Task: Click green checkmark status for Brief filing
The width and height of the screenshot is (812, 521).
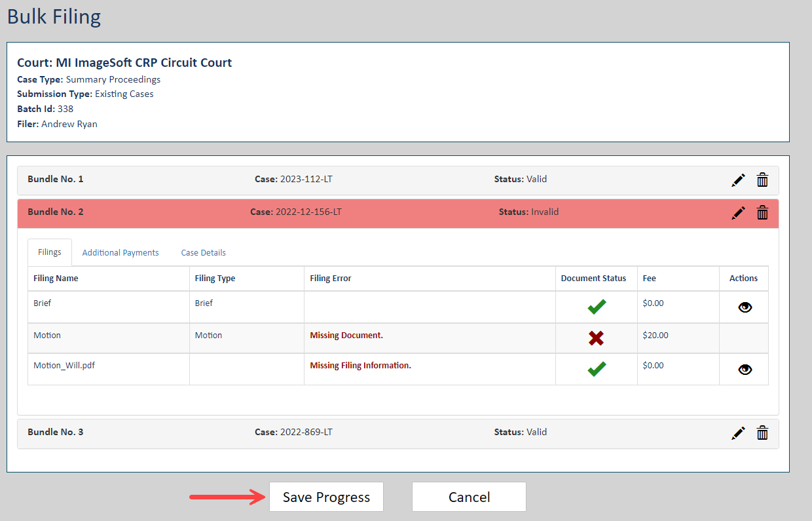Action: [597, 306]
